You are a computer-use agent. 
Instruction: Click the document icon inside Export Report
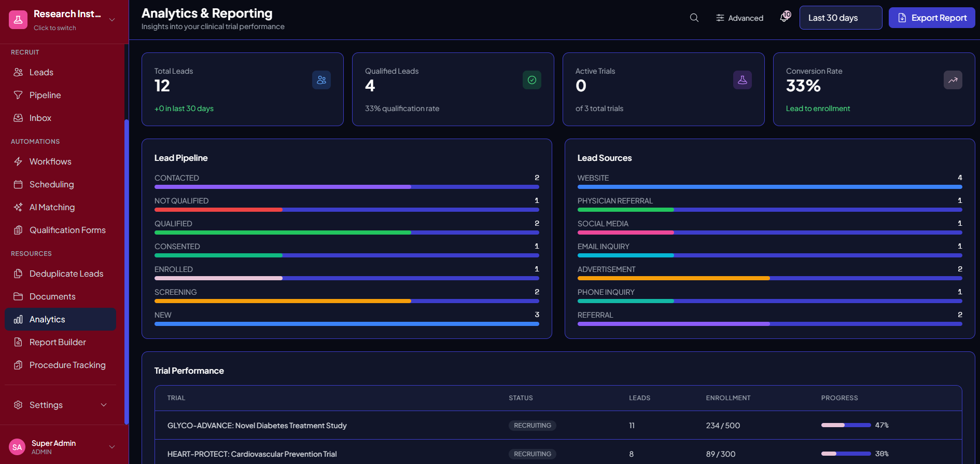[902, 18]
